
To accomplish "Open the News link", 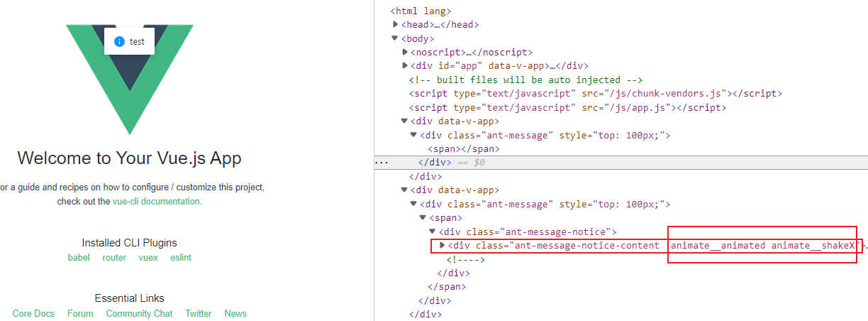I will click(235, 313).
